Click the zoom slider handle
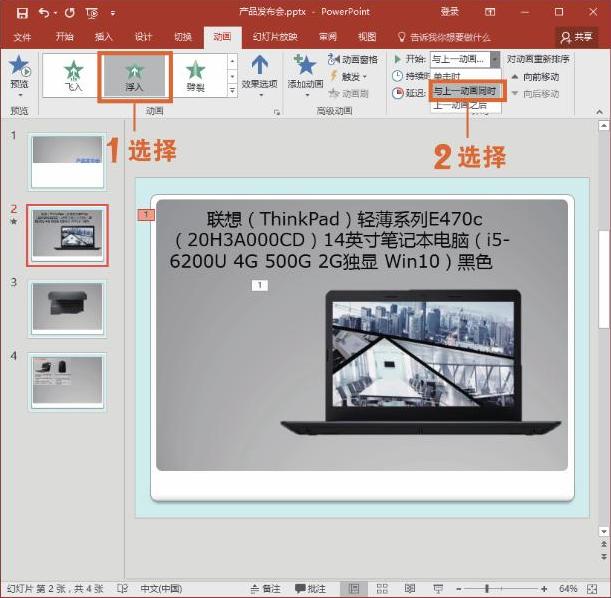611x598 pixels. [487, 589]
